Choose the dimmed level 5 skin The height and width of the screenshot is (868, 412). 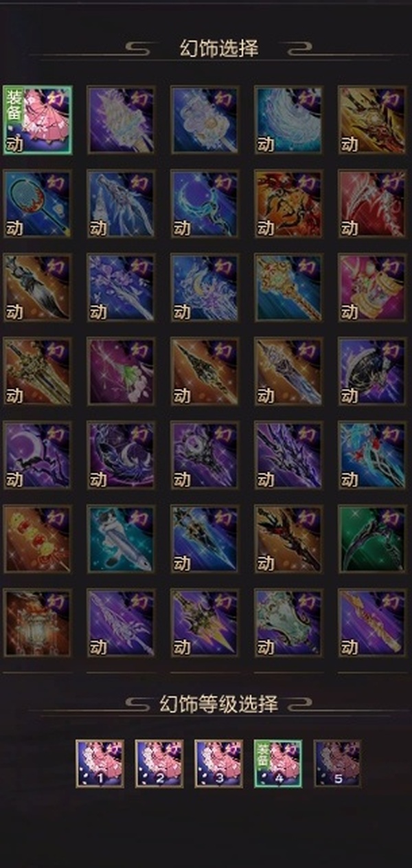point(337,764)
